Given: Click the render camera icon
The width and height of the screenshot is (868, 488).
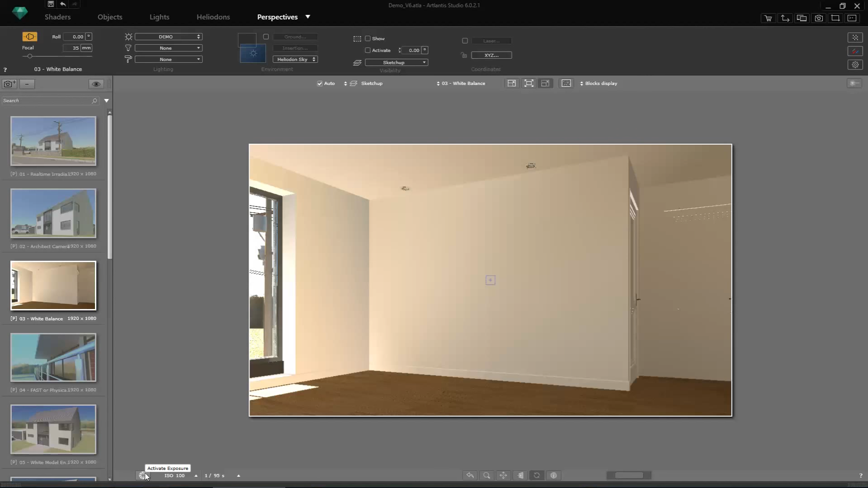Looking at the screenshot, I should (x=819, y=19).
